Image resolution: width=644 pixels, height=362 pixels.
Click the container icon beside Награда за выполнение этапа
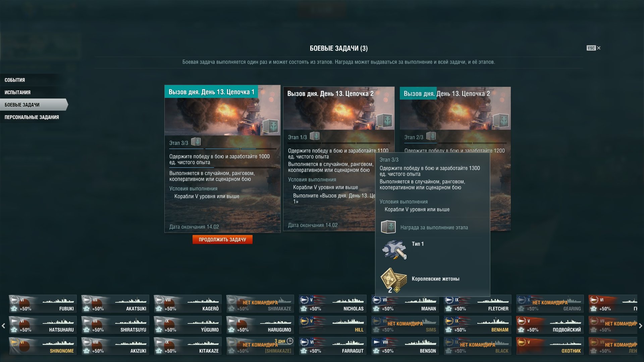coord(388,227)
